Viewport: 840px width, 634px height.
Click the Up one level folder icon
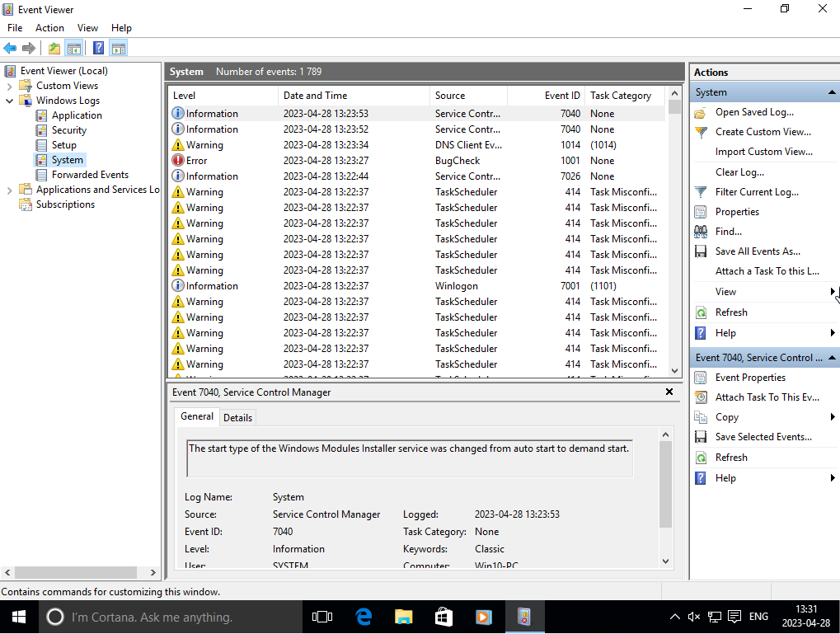coord(54,49)
